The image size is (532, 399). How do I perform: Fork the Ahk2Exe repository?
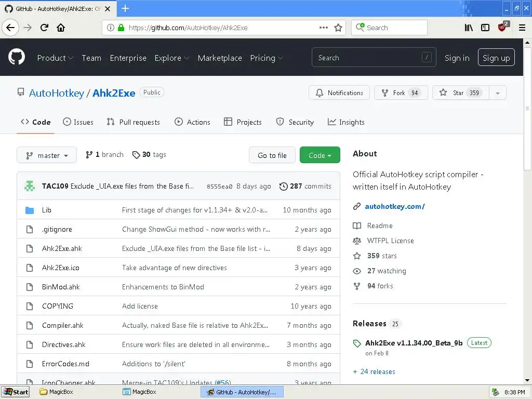pyautogui.click(x=401, y=92)
